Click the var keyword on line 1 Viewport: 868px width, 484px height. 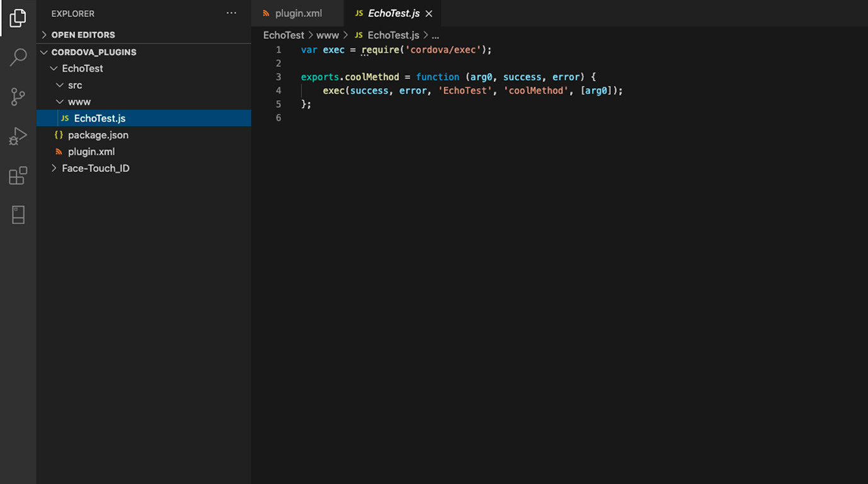tap(309, 50)
